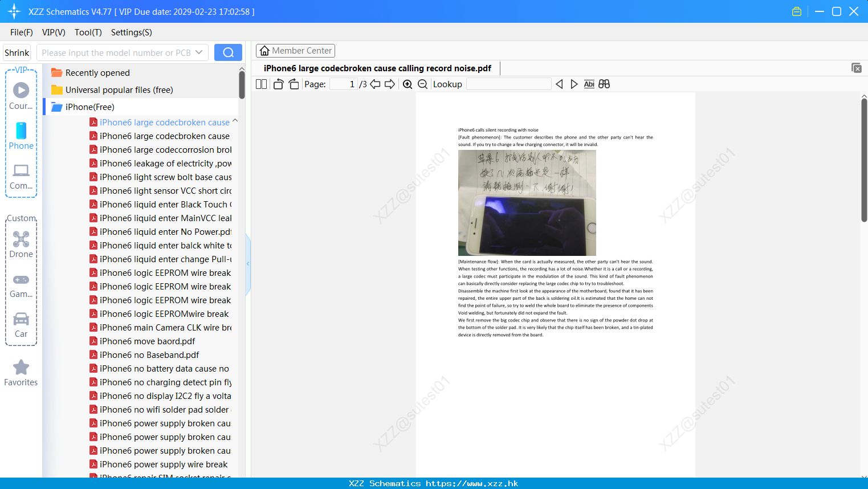The height and width of the screenshot is (489, 868).
Task: Select the Car category icon
Action: 21,325
